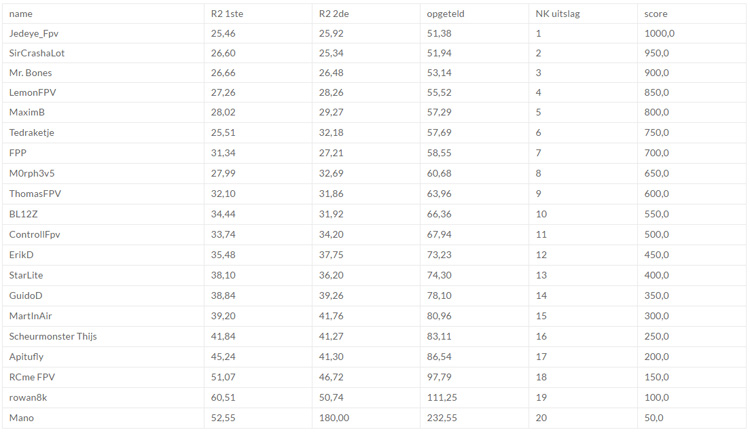Select the LemonFPV name cell
The height and width of the screenshot is (432, 750).
pos(33,93)
